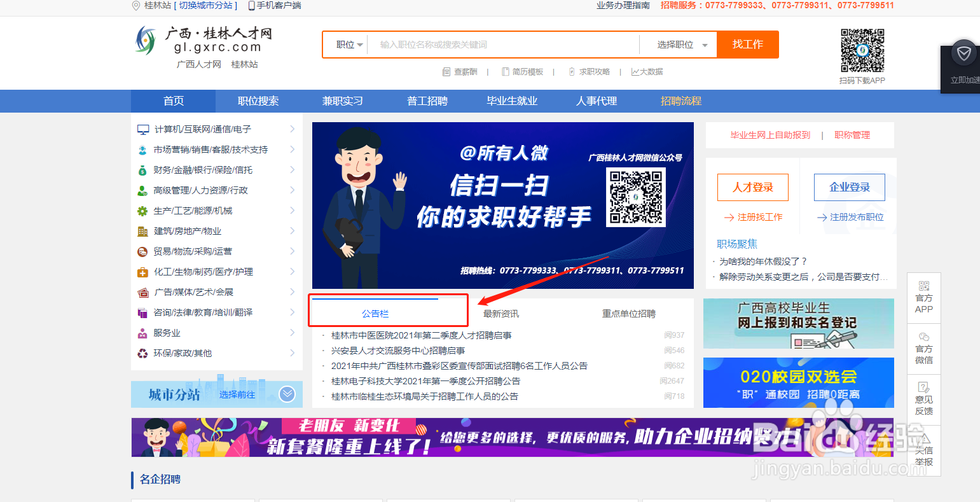
Task: Click the orange 找工作 search button
Action: click(x=748, y=44)
